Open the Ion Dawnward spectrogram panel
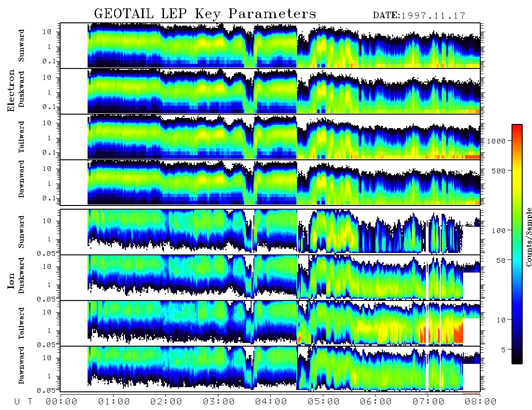Image resolution: width=532 pixels, height=410 pixels. [x=270, y=369]
